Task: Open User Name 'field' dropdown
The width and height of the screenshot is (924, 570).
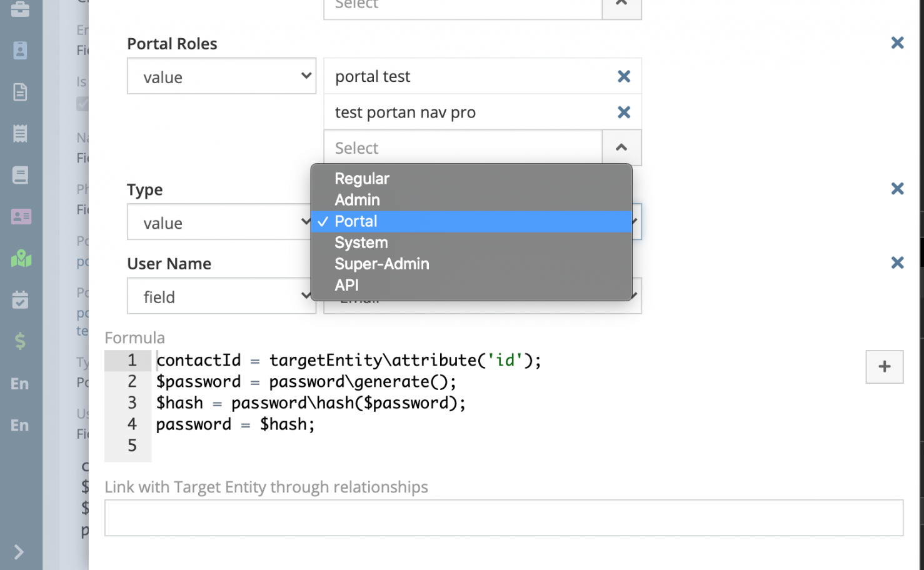Action: [221, 296]
